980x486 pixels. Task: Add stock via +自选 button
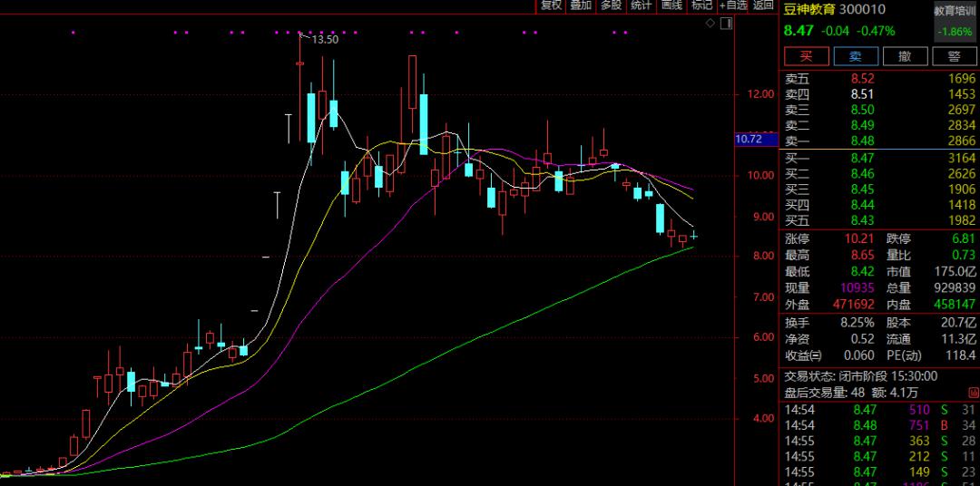coord(732,5)
